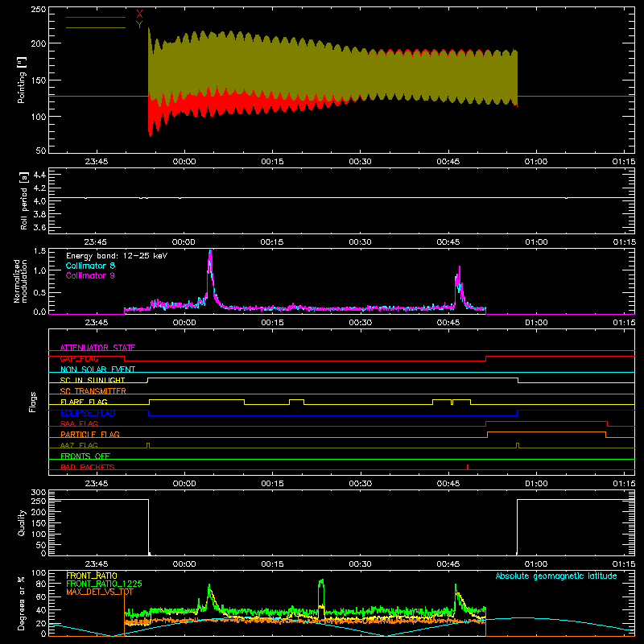The image size is (644, 644).
Task: Click the 1.5 tick on modulation axis
Action: point(39,251)
